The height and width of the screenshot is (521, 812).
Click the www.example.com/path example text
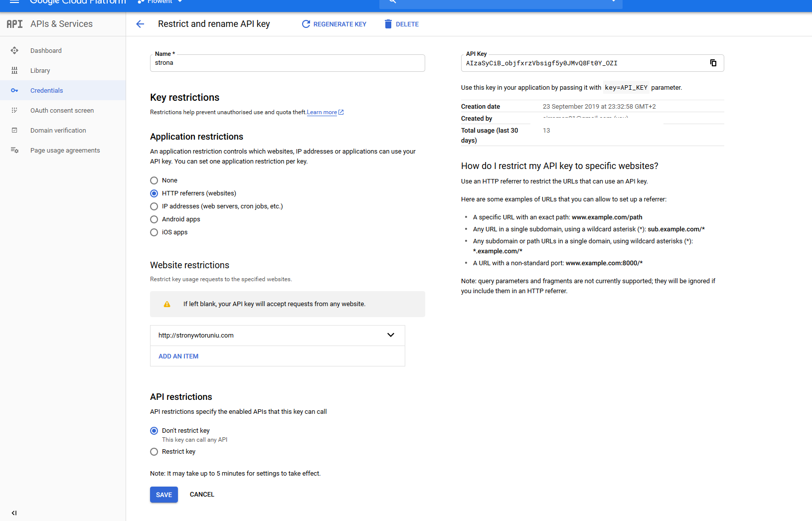tap(607, 217)
